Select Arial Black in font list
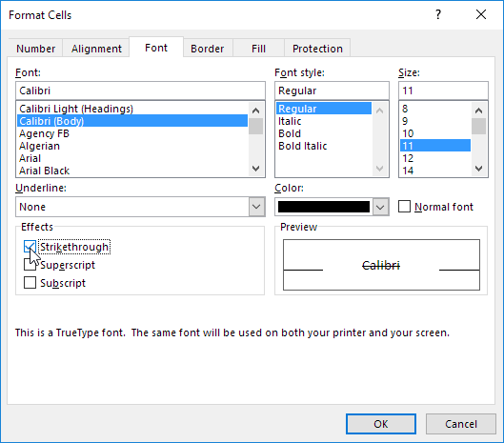 click(x=45, y=171)
